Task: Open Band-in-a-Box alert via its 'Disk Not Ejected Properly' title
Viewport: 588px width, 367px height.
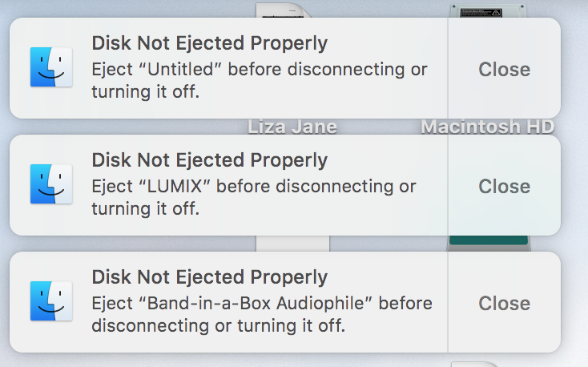Action: click(209, 277)
